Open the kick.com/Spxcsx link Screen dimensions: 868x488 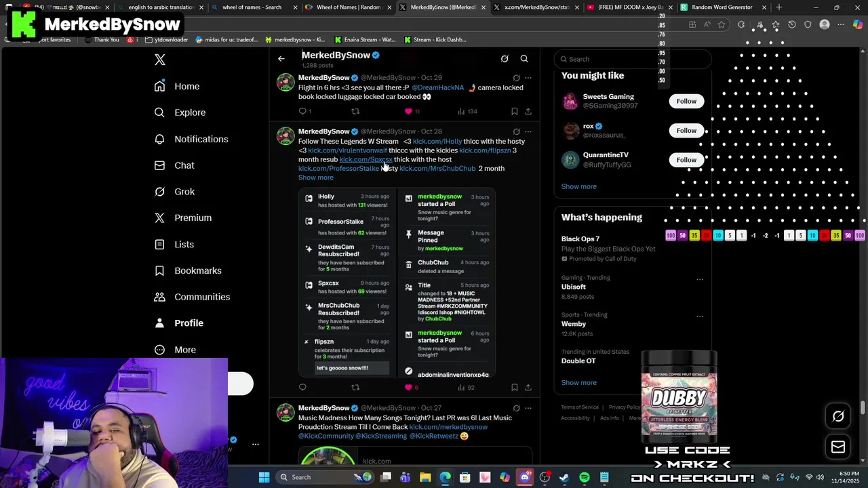[x=366, y=159]
